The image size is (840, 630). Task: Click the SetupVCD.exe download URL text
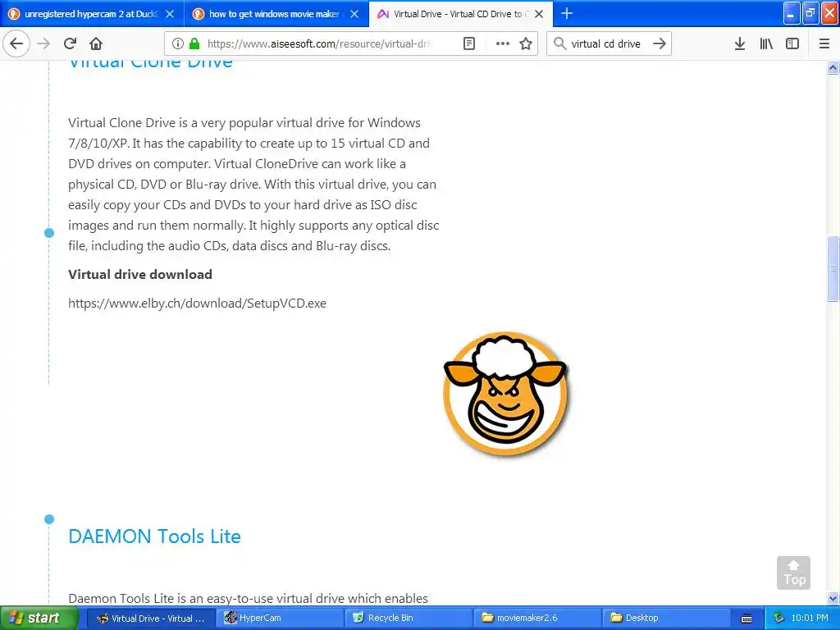coord(197,304)
